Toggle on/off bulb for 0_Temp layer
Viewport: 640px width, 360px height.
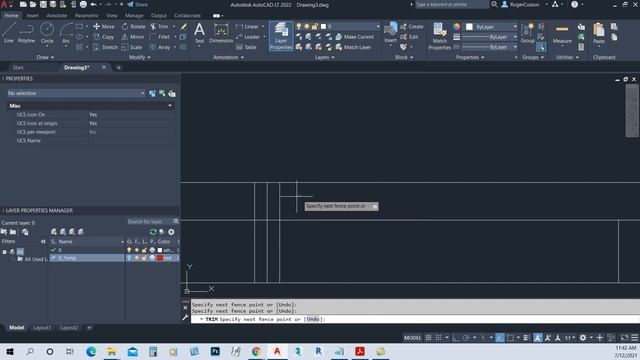[x=129, y=258]
